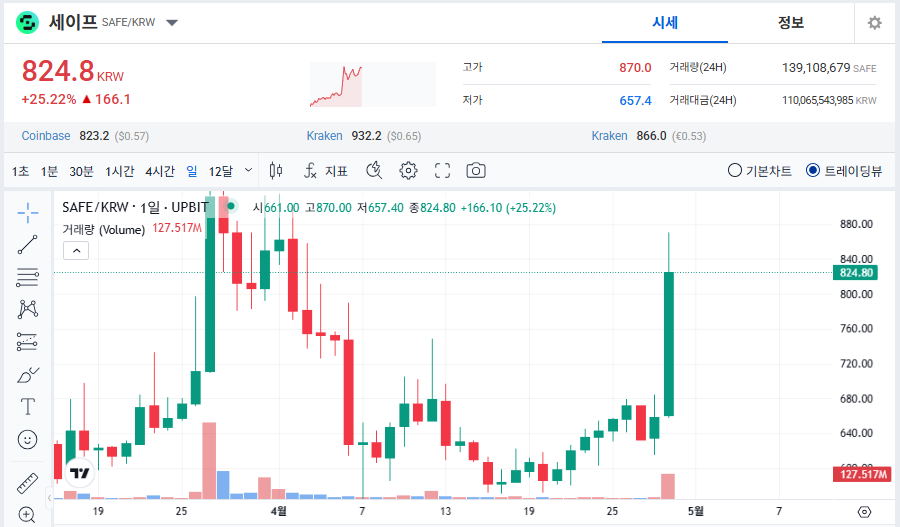Screen dimensions: 900x527
Task: Switch to the 시세 tab
Action: click(665, 23)
